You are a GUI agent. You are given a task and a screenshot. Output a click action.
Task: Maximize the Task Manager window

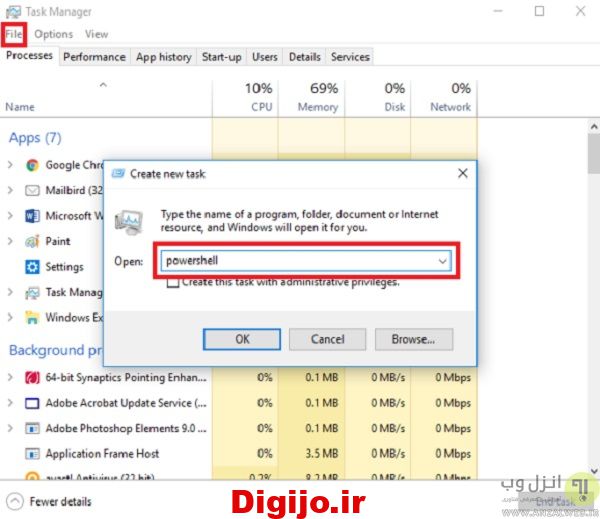[x=540, y=11]
